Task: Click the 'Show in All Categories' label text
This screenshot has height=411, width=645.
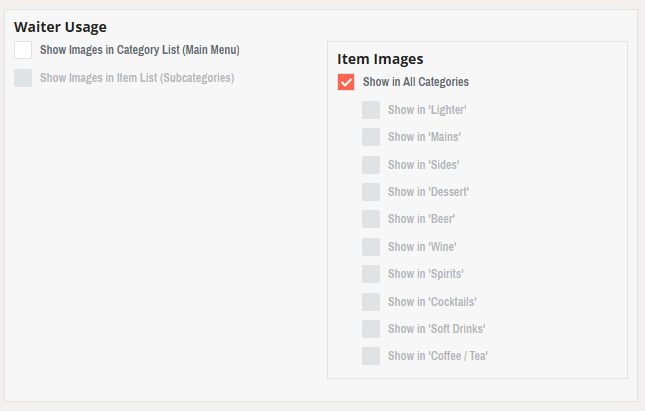Action: 416,82
